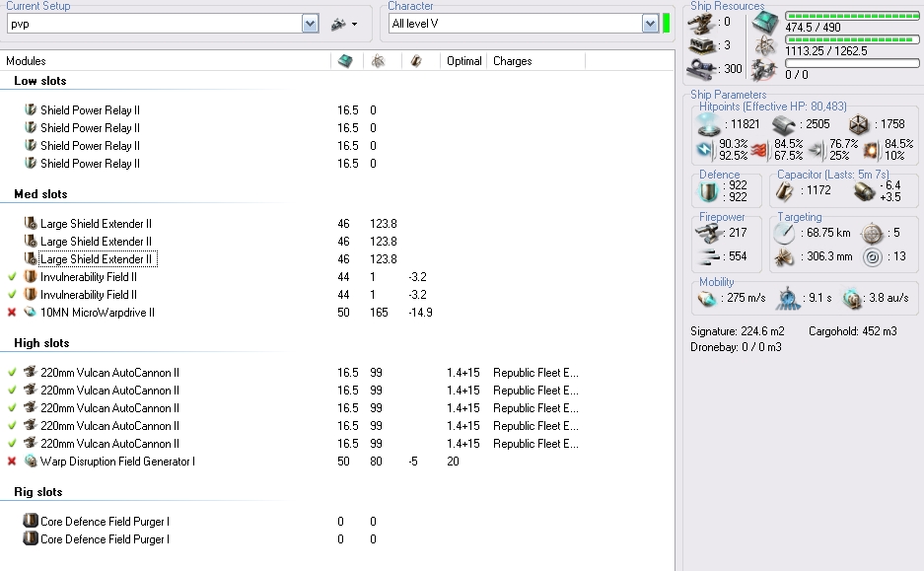Click the empty drone bandwidth bar
Viewport: 924px width, 571px height.
[x=852, y=63]
